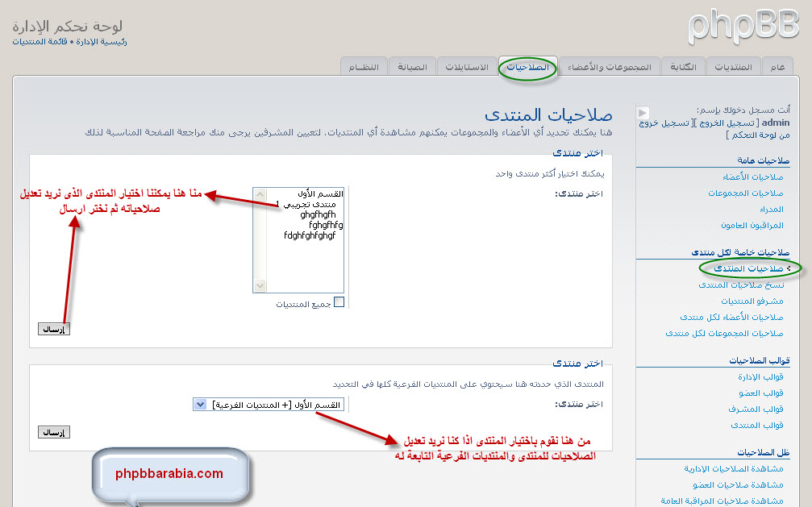Open صلاحيات الأعضاء لكل منتدى link
Viewport: 812px width, 507px height.
pos(731,317)
